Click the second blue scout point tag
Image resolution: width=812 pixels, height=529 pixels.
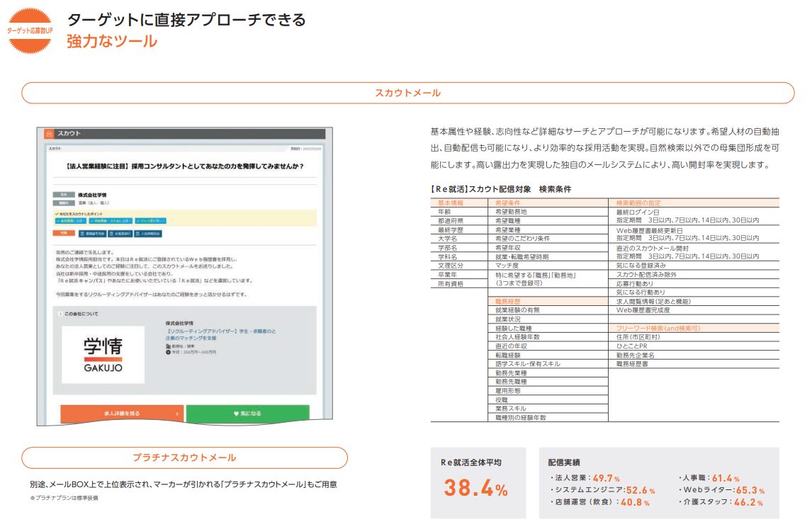pyautogui.click(x=110, y=220)
